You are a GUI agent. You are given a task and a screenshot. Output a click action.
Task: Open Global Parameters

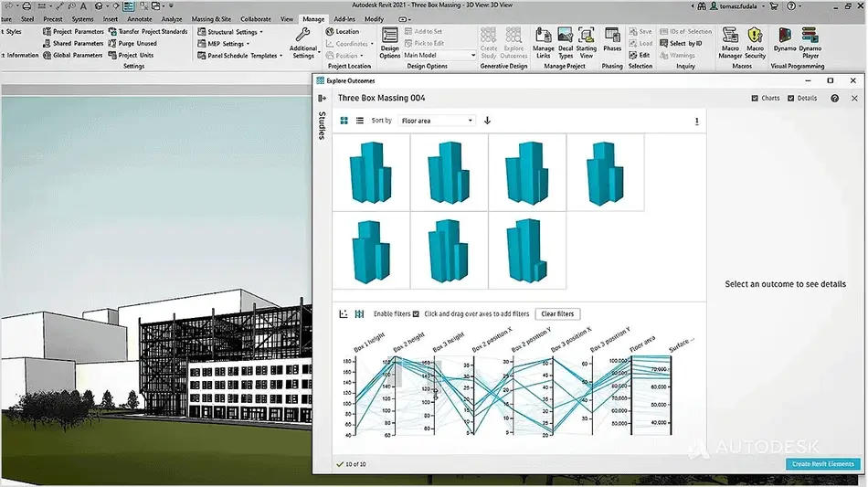click(72, 56)
